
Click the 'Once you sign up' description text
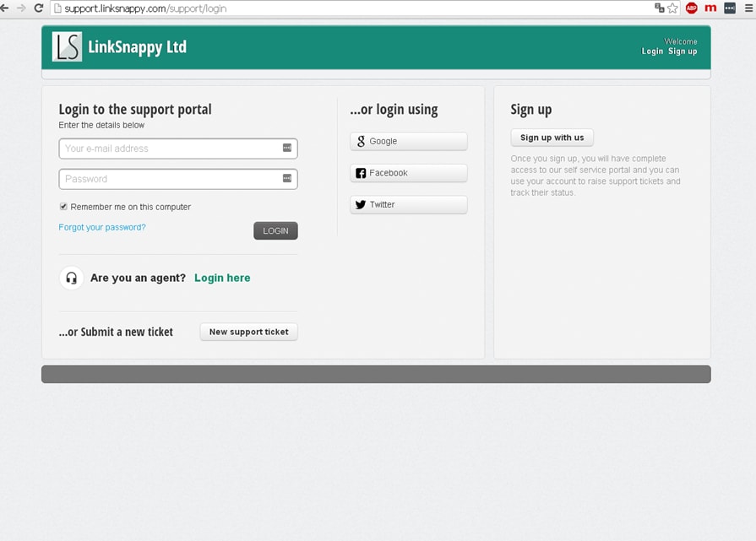coord(596,176)
